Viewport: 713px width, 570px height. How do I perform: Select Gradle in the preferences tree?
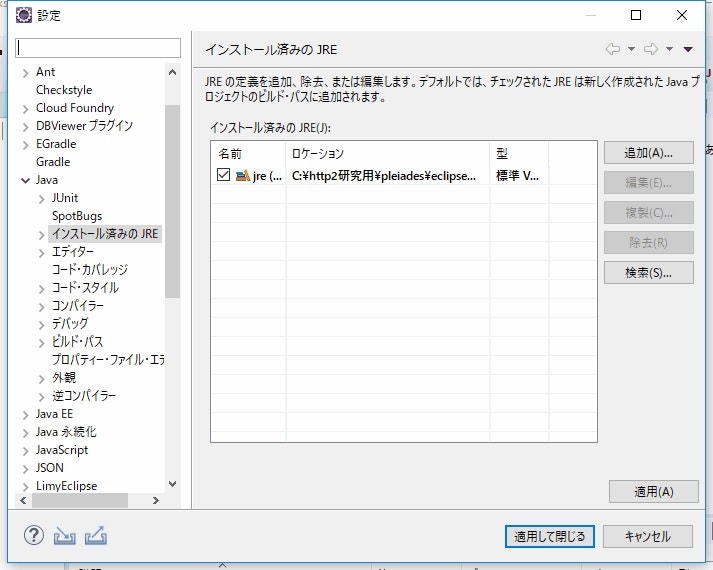pyautogui.click(x=53, y=162)
